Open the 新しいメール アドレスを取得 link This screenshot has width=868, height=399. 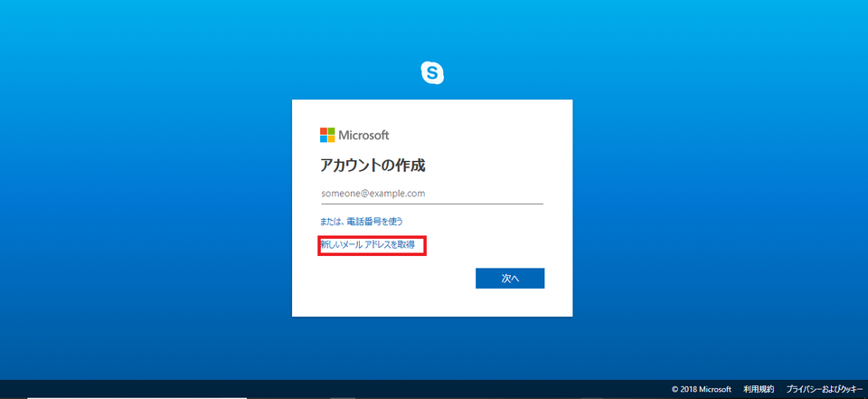pos(368,244)
